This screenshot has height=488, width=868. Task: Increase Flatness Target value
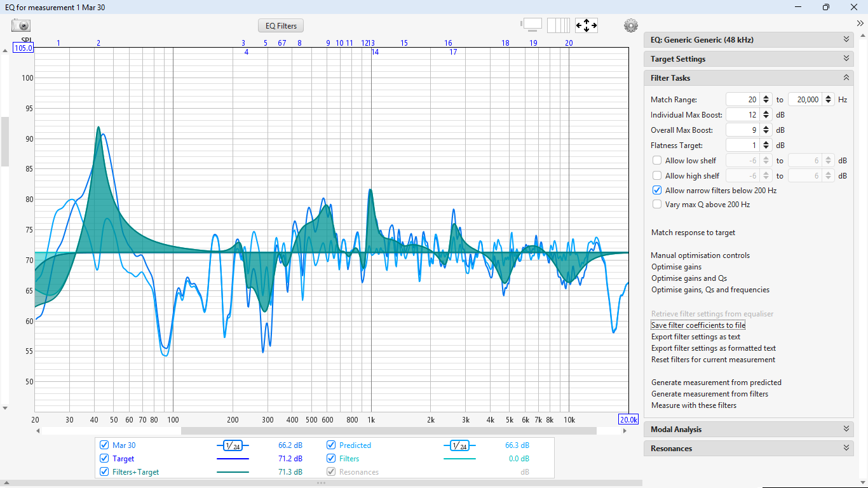[x=766, y=142]
